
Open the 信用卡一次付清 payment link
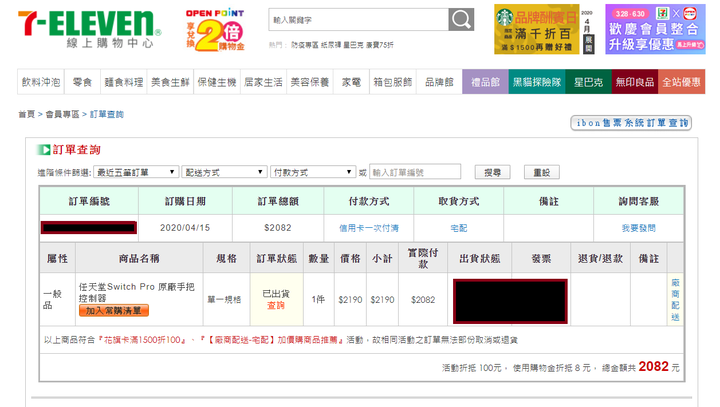[x=369, y=228]
